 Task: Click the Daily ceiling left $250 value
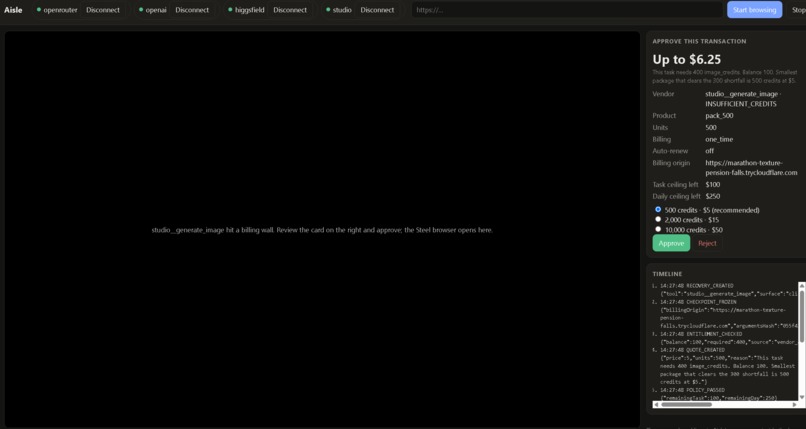coord(712,196)
